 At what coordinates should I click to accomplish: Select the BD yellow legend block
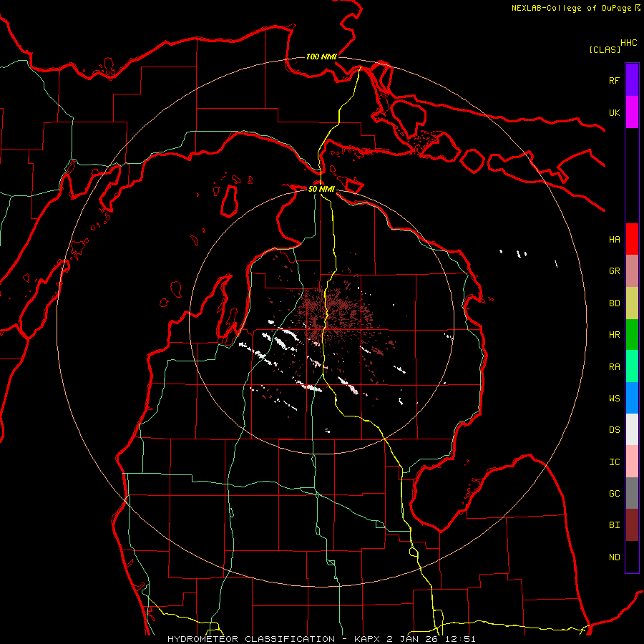pyautogui.click(x=632, y=303)
